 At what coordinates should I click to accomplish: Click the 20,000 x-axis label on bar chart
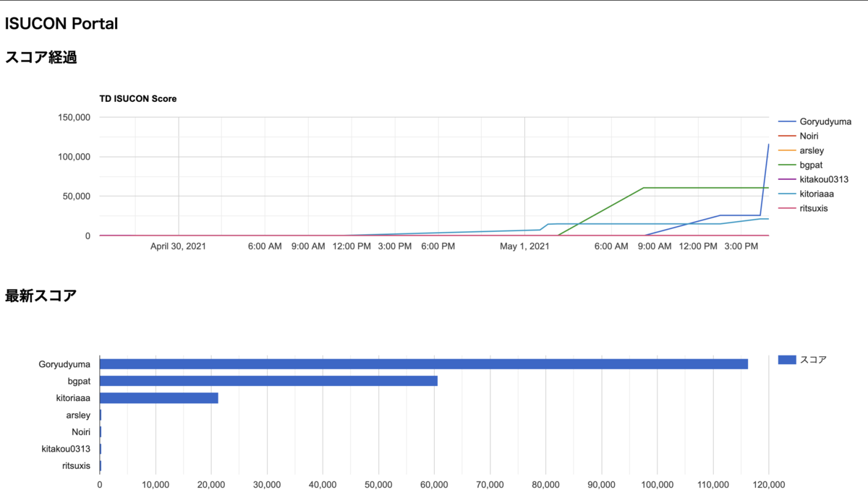pyautogui.click(x=211, y=486)
